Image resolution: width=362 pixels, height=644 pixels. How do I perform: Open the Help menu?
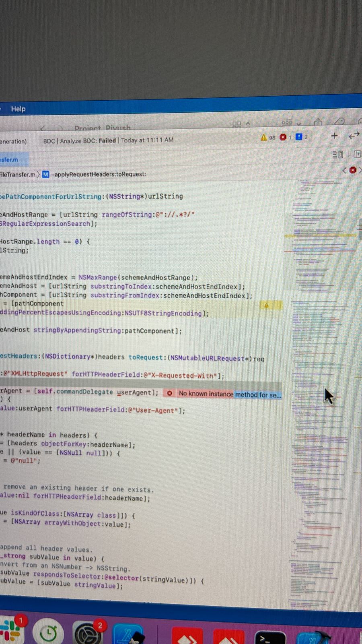(x=18, y=109)
